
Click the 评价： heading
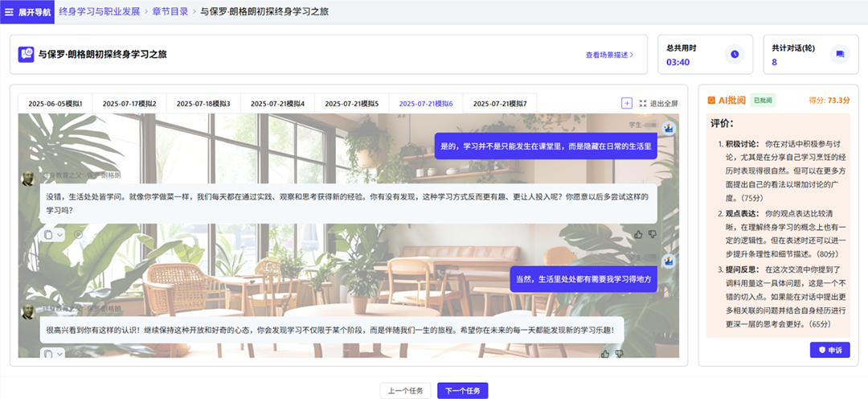point(723,124)
